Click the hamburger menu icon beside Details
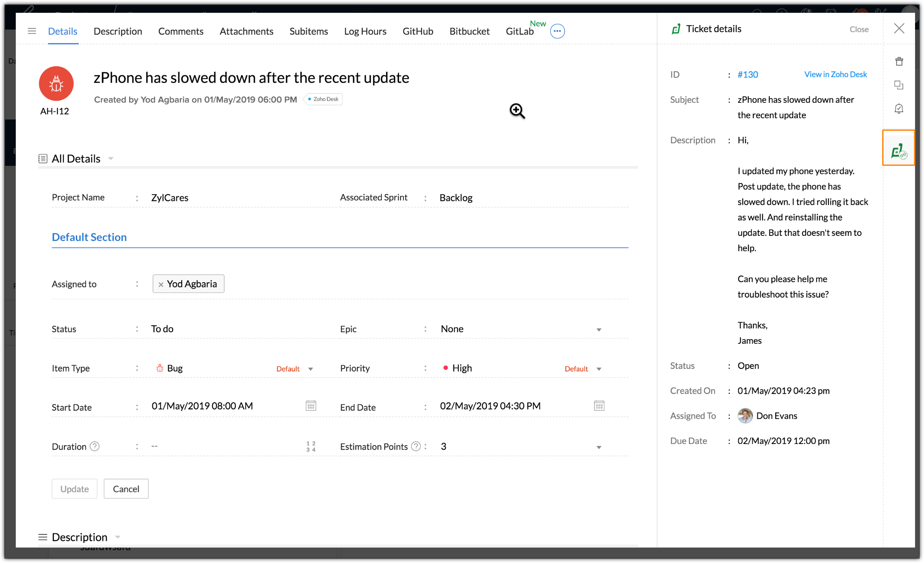 tap(32, 31)
